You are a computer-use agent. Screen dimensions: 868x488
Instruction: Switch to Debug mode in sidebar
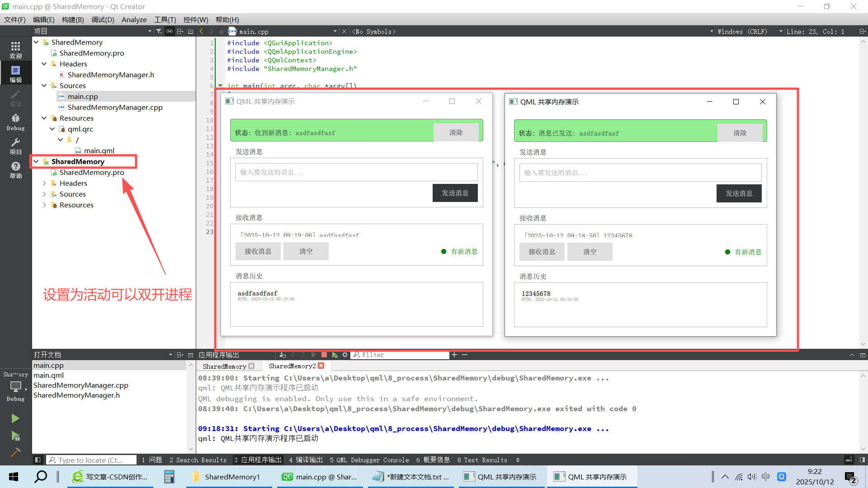15,121
